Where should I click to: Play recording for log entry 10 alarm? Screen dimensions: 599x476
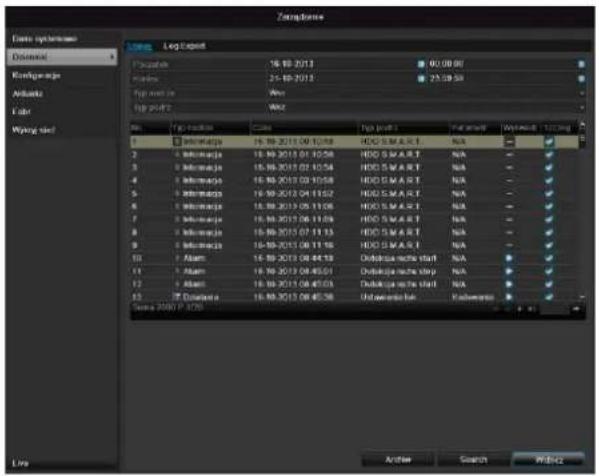(x=509, y=258)
